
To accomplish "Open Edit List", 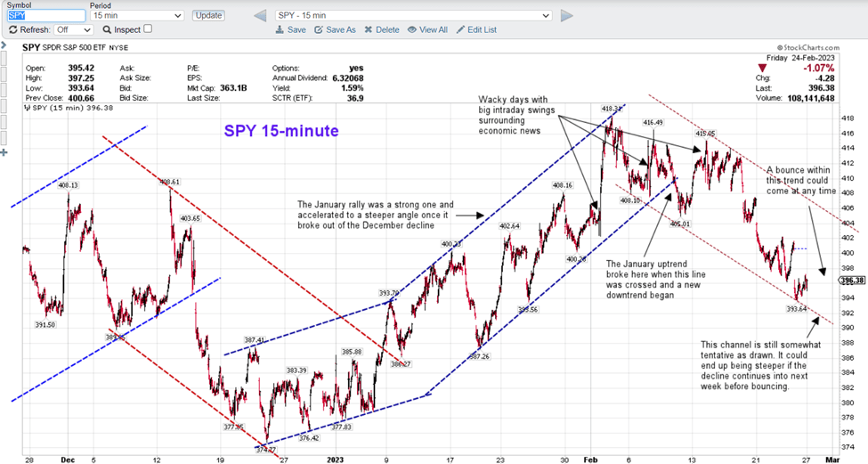I will 483,30.
